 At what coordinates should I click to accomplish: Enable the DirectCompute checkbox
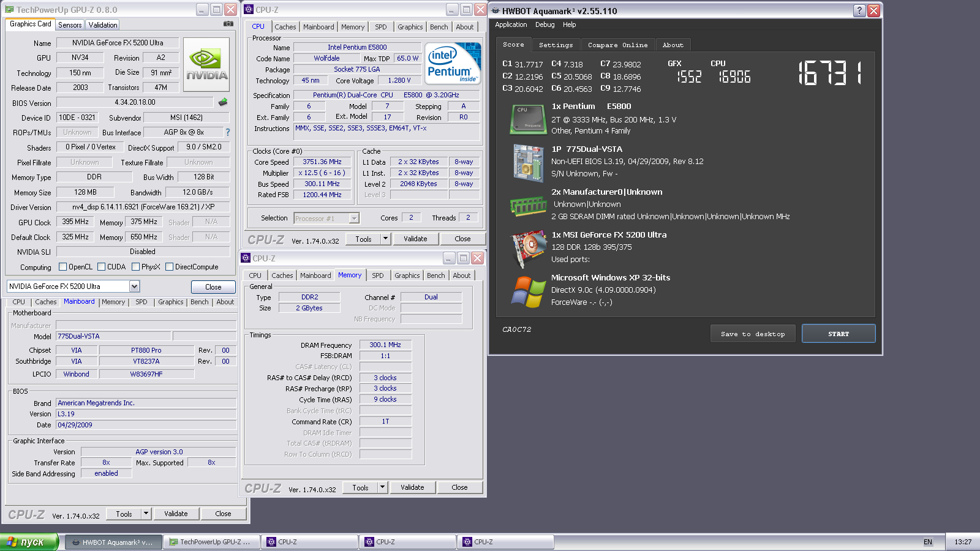(x=169, y=267)
